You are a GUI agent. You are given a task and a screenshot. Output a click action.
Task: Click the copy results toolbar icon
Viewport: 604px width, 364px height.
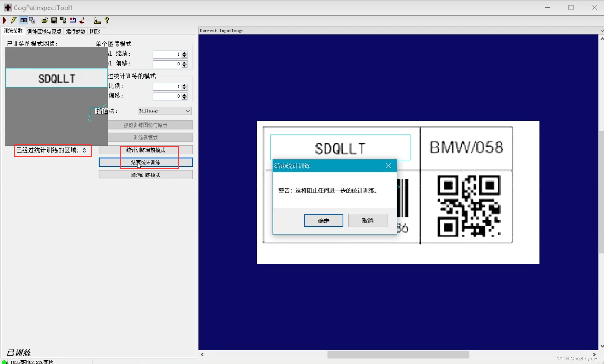(32, 20)
